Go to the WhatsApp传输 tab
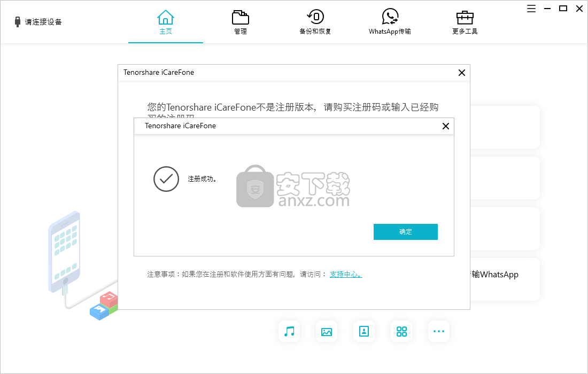This screenshot has height=374, width=588. (390, 22)
